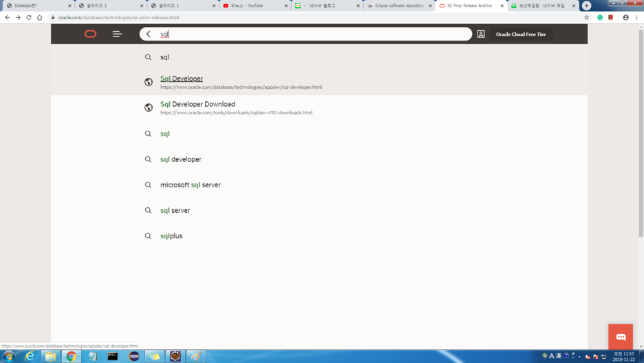Select the first plain sql suggestion
644x363 pixels.
[x=164, y=57]
